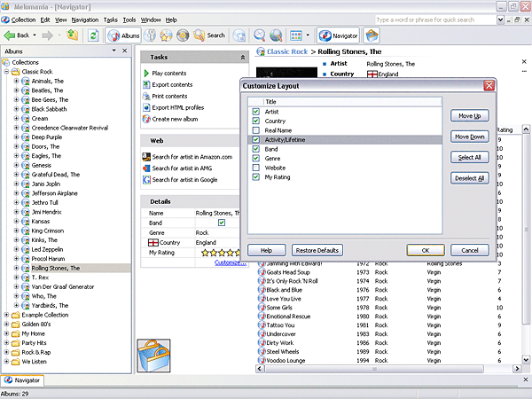Enable the Website checkbox
Screen dimensions: 532x399
[x=256, y=168]
